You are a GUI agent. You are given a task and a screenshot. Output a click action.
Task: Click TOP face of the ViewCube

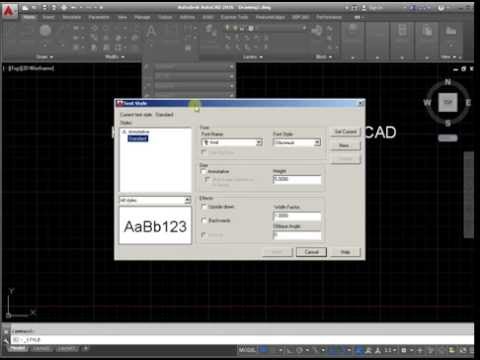click(448, 102)
